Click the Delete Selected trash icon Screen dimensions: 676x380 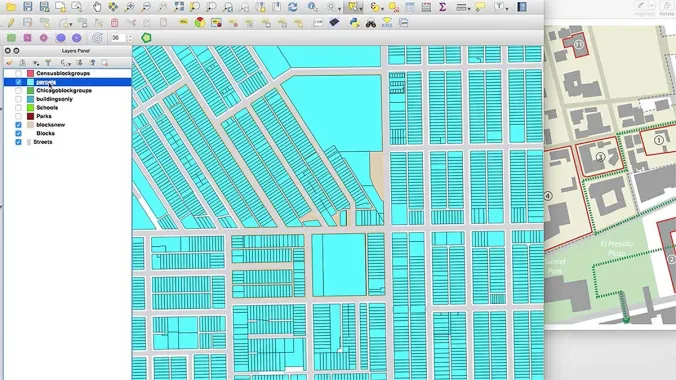coord(114,22)
